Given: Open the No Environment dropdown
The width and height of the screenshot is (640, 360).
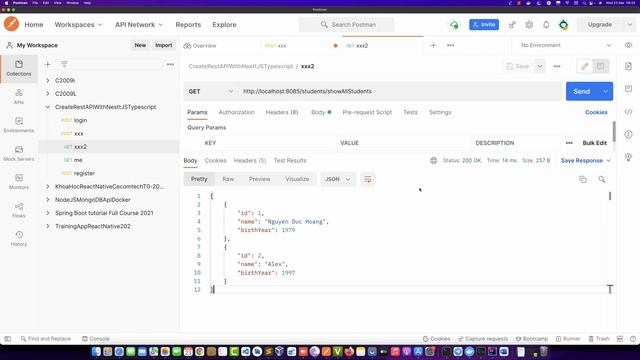Looking at the screenshot, I should (566, 45).
